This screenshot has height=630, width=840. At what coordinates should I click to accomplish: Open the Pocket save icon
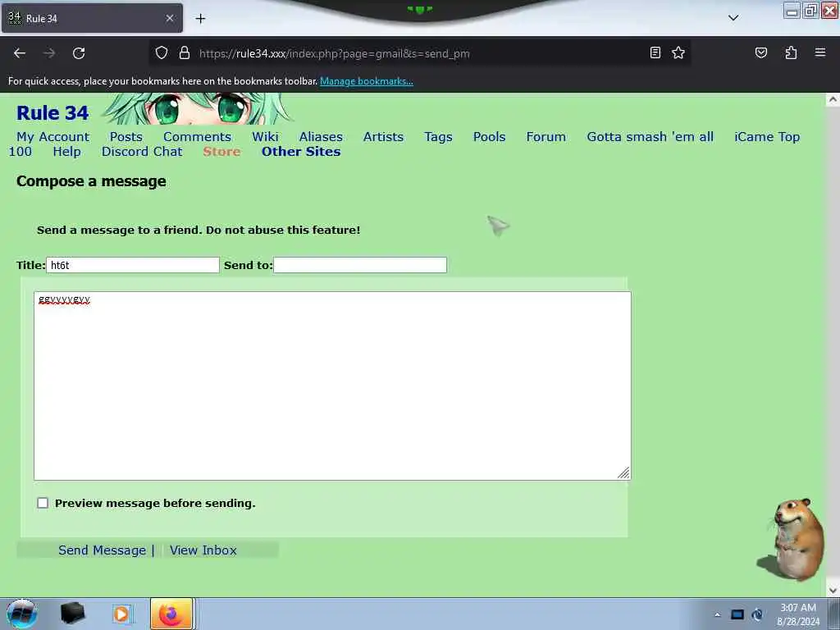[x=760, y=52]
